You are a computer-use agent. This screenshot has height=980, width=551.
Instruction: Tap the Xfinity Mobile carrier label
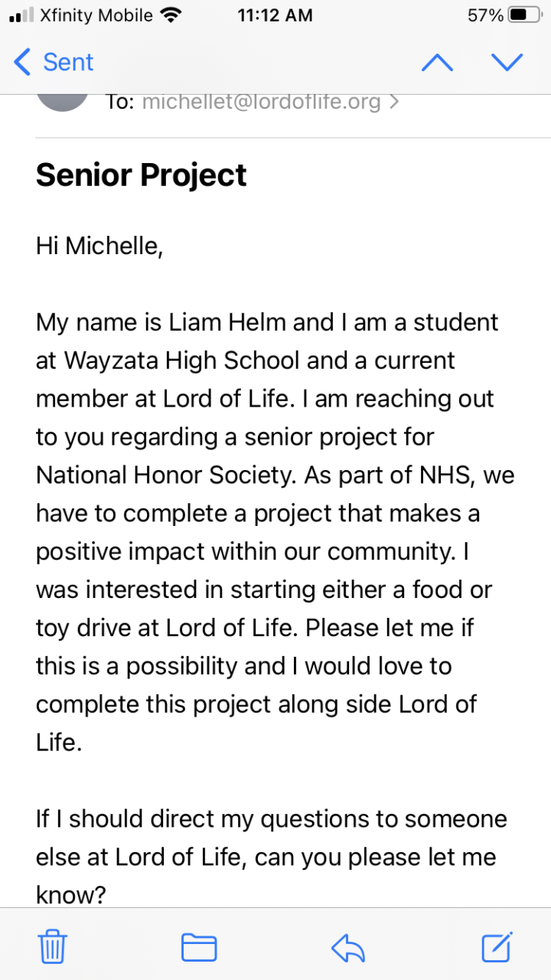[x=96, y=15]
